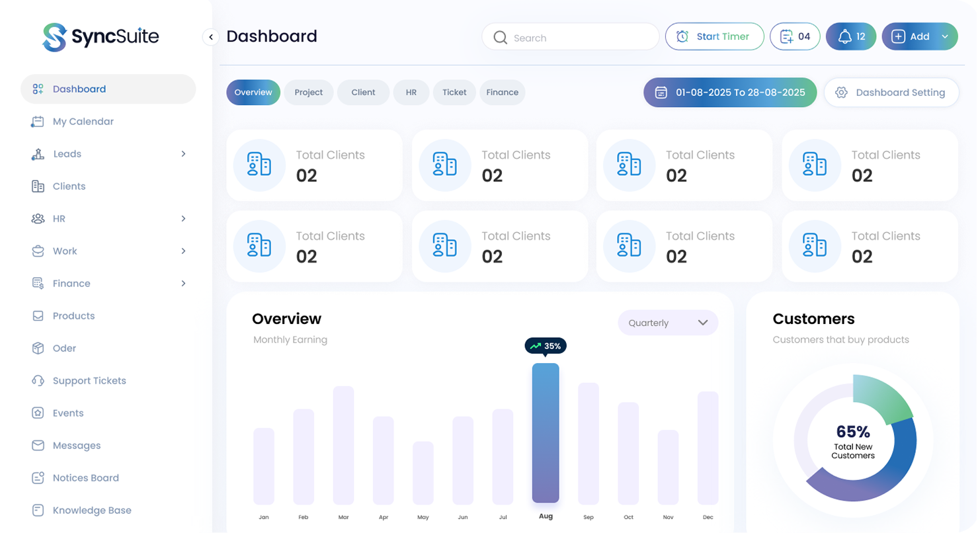Click the Start Timer button

click(x=714, y=37)
